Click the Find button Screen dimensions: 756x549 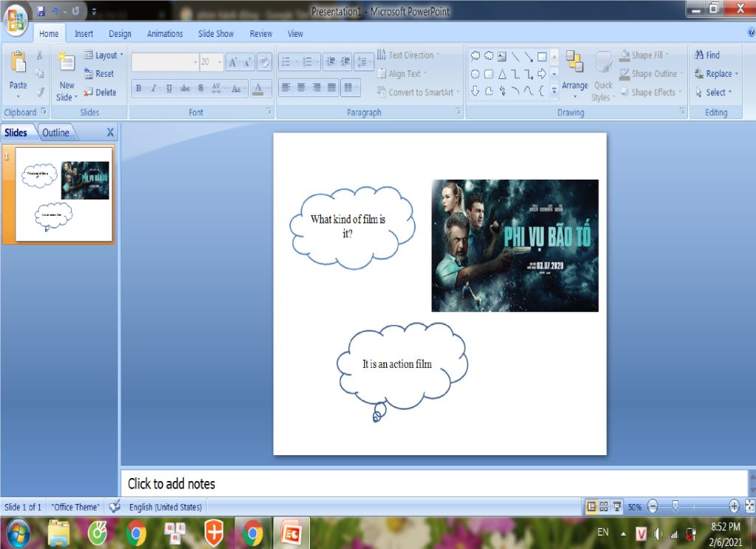[x=707, y=55]
